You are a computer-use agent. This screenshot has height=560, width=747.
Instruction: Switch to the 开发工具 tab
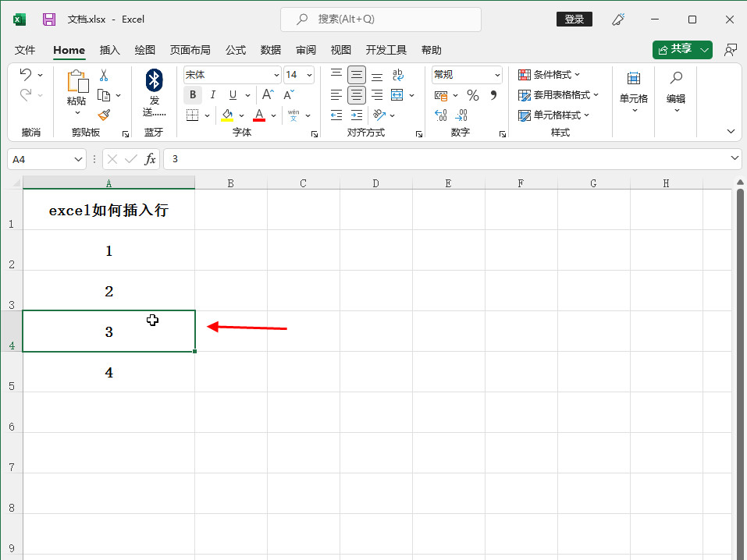(x=386, y=50)
